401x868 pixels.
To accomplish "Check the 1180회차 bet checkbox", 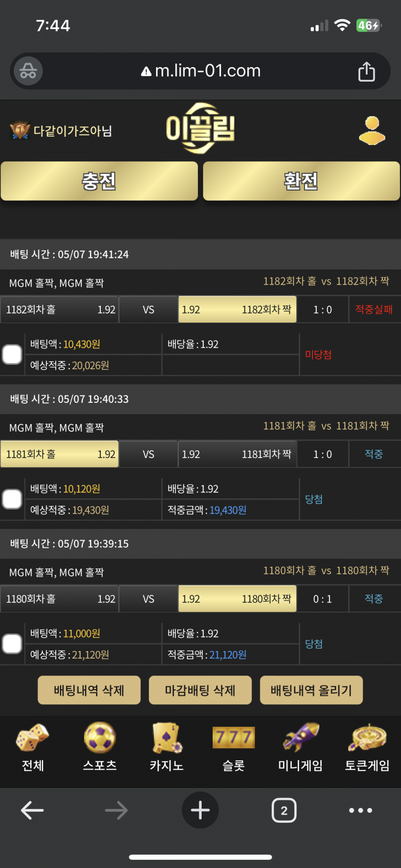I will (12, 644).
